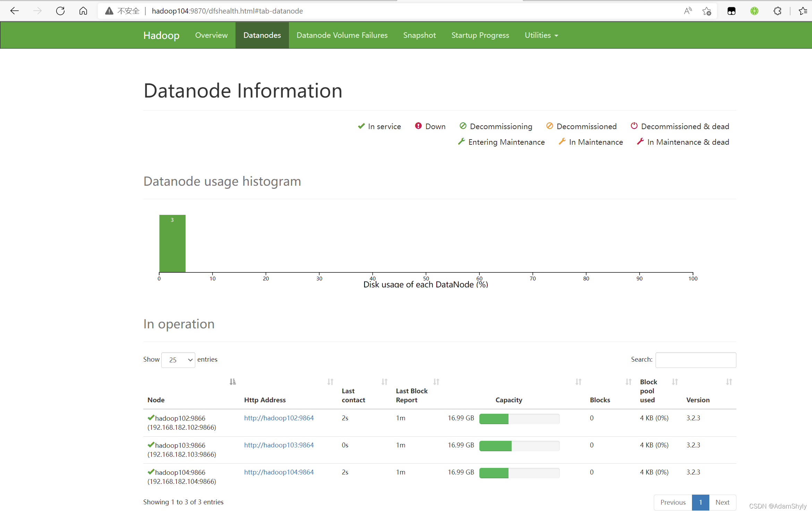The image size is (812, 513).
Task: Sort table by Node column icon
Action: pyautogui.click(x=233, y=382)
